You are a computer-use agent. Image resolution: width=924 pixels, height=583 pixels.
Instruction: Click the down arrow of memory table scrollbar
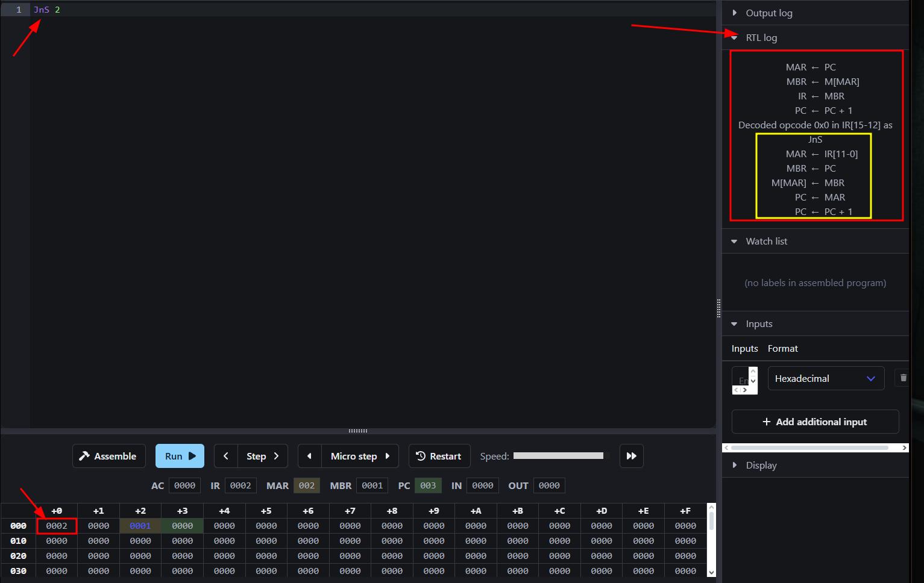(711, 572)
